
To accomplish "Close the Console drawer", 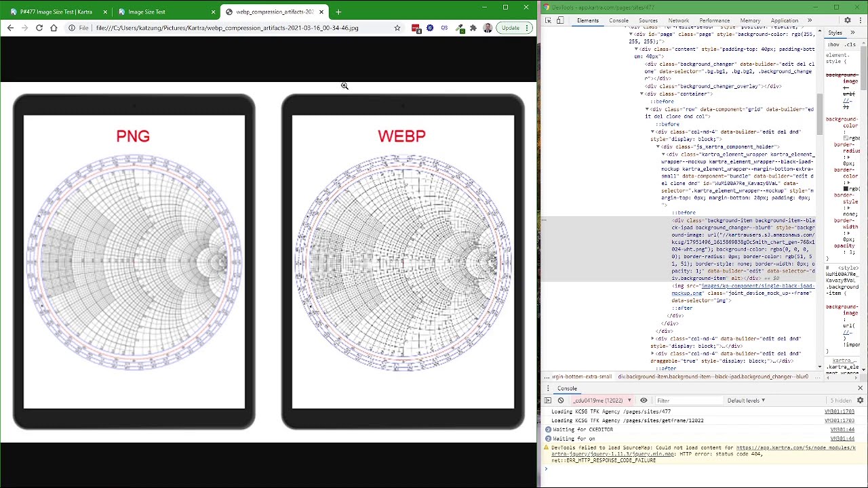I will 860,388.
